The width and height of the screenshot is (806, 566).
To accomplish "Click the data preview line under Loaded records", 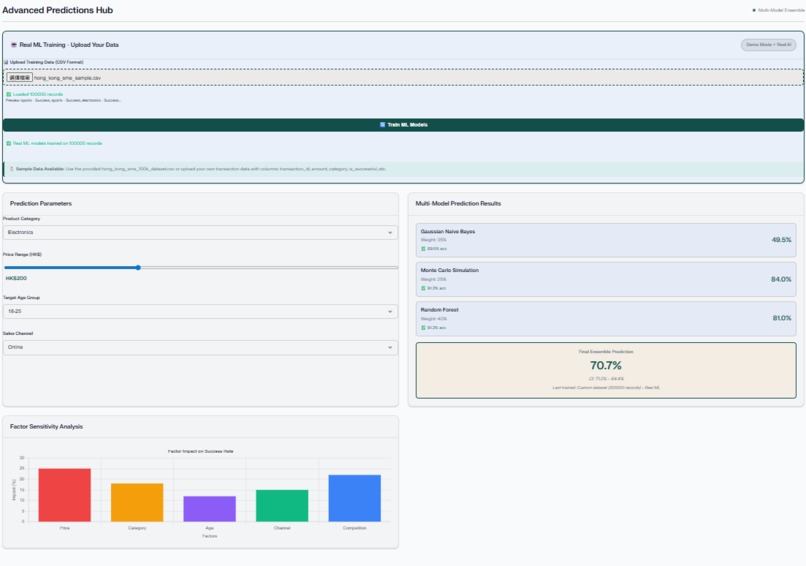I will pos(63,101).
